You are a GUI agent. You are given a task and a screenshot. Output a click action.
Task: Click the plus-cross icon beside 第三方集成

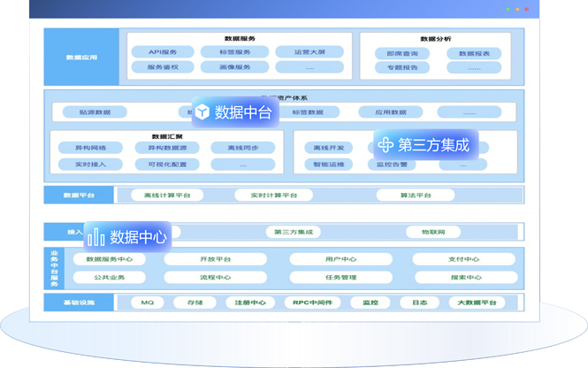point(386,144)
